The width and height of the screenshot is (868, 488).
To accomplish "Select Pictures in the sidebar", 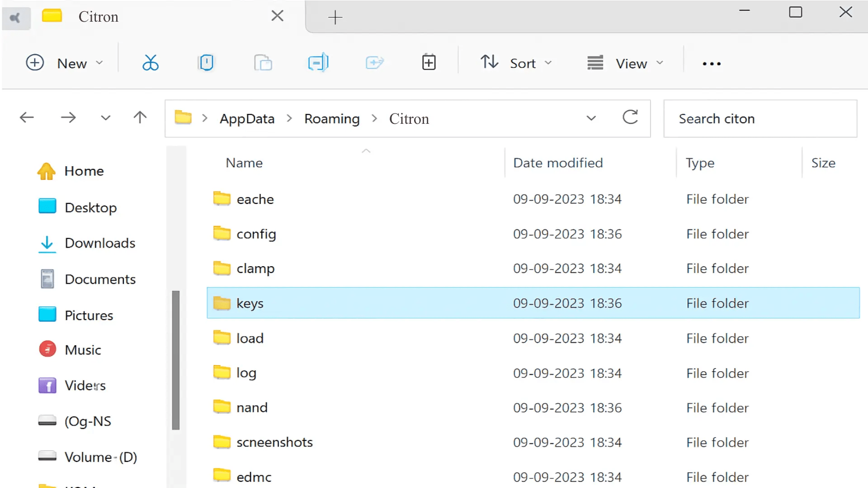I will 89,315.
